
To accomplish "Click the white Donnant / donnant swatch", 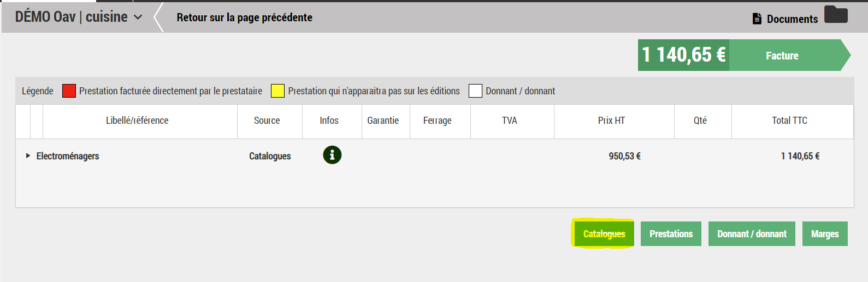I will pos(475,91).
